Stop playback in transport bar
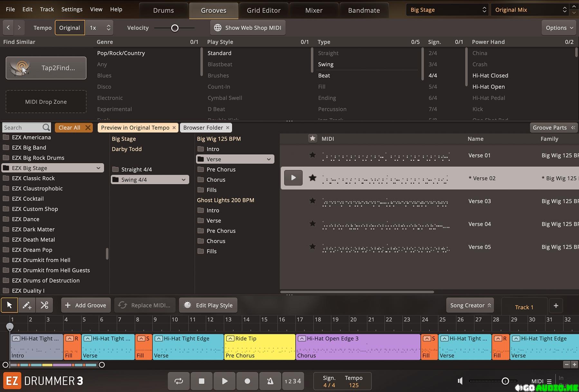579x392 pixels. 202,381
